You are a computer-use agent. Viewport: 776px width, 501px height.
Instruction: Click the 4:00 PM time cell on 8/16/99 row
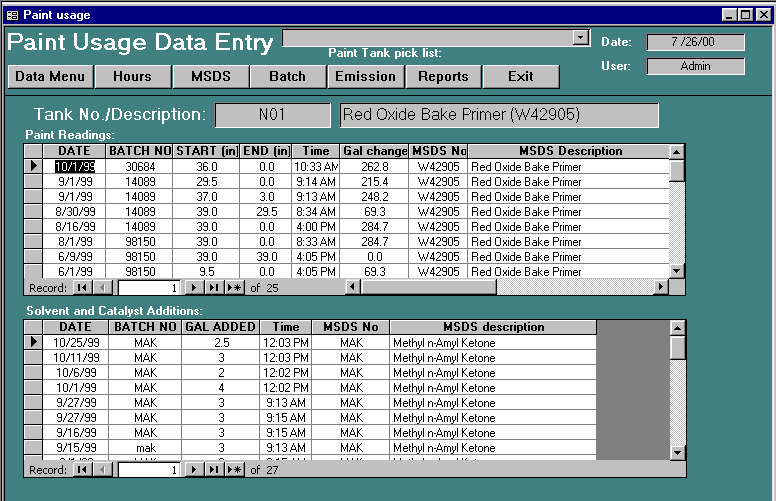(x=316, y=227)
